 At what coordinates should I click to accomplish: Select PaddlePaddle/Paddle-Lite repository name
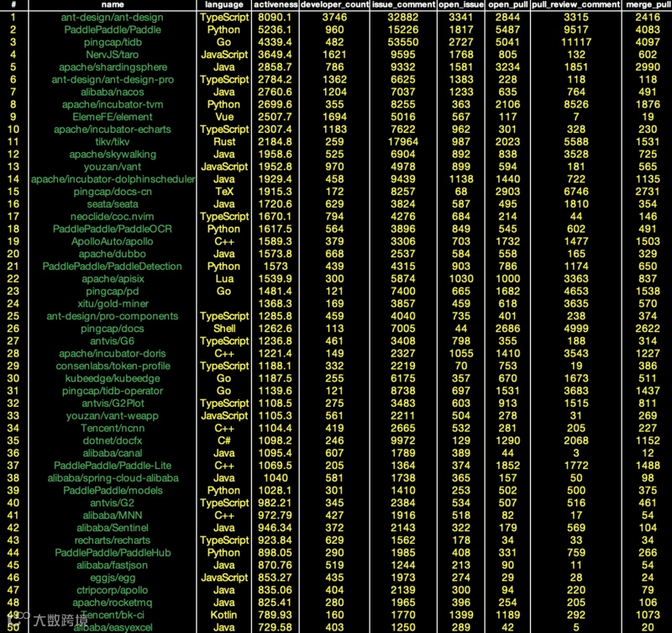click(113, 466)
